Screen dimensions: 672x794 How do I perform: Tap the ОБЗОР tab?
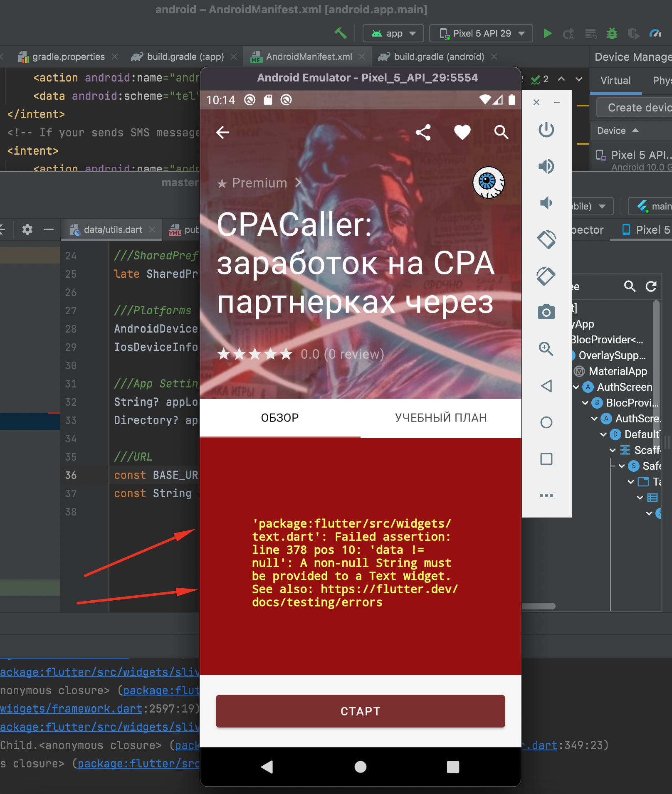280,418
